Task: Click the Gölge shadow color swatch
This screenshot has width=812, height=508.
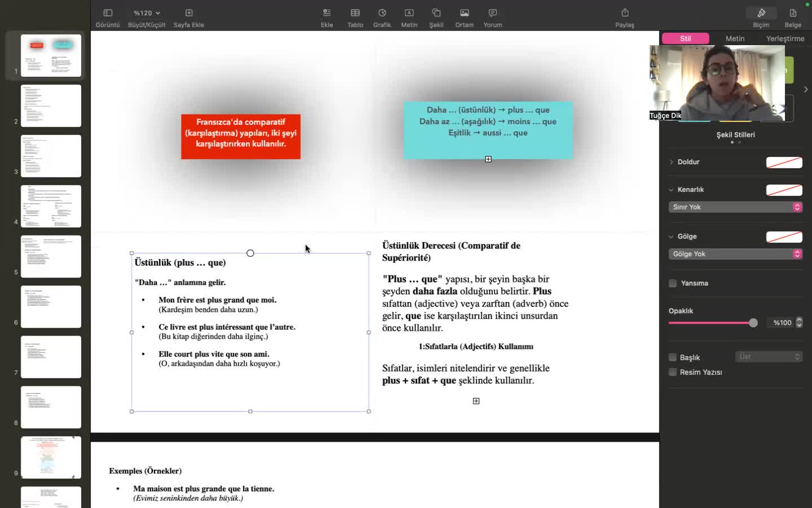Action: click(784, 237)
